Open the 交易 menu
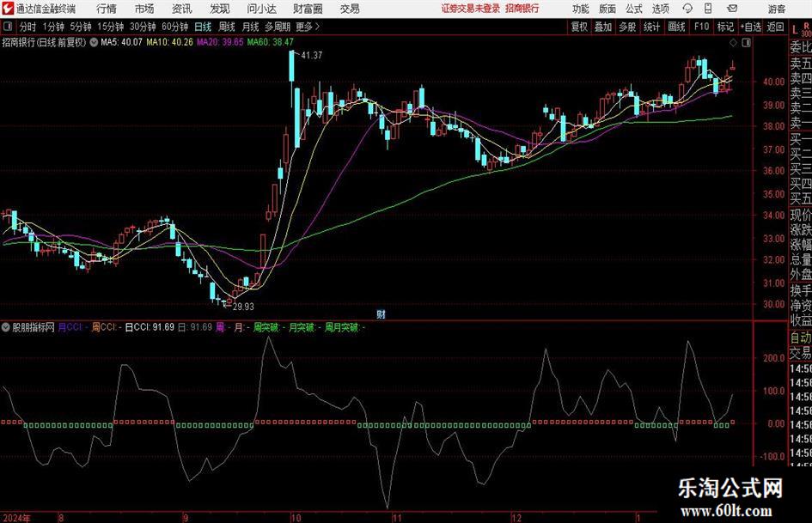The width and height of the screenshot is (812, 523). (x=350, y=9)
